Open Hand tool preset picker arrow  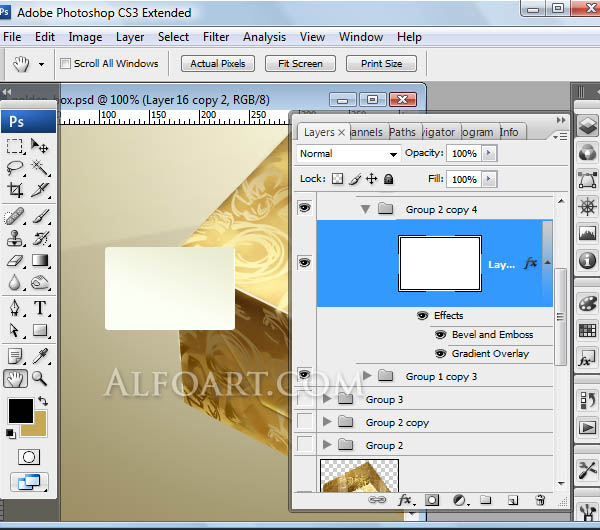coord(41,64)
